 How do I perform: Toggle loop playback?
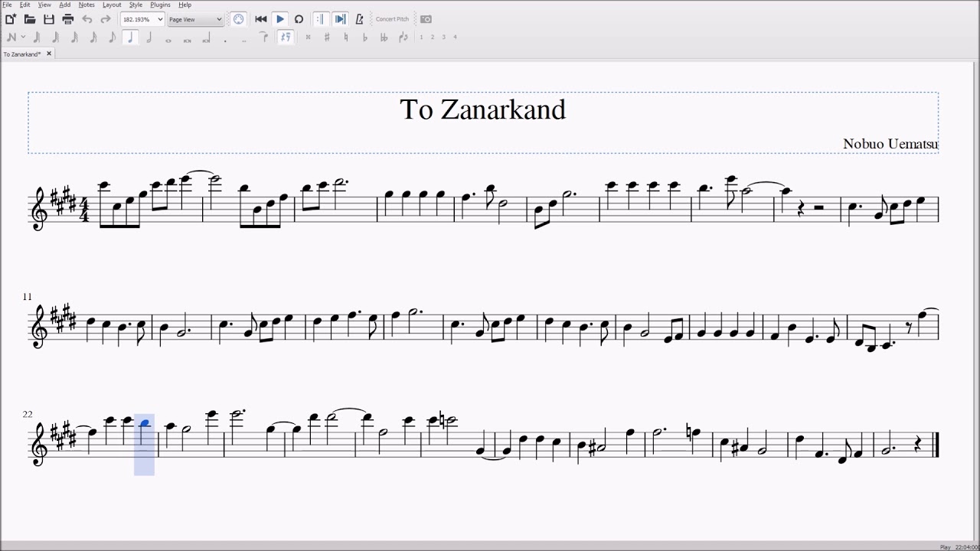tap(299, 19)
